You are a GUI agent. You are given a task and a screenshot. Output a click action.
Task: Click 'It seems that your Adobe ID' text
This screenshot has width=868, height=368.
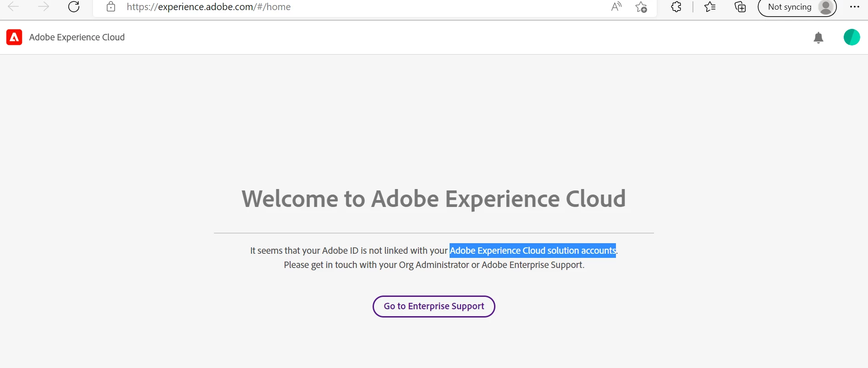[304, 251]
